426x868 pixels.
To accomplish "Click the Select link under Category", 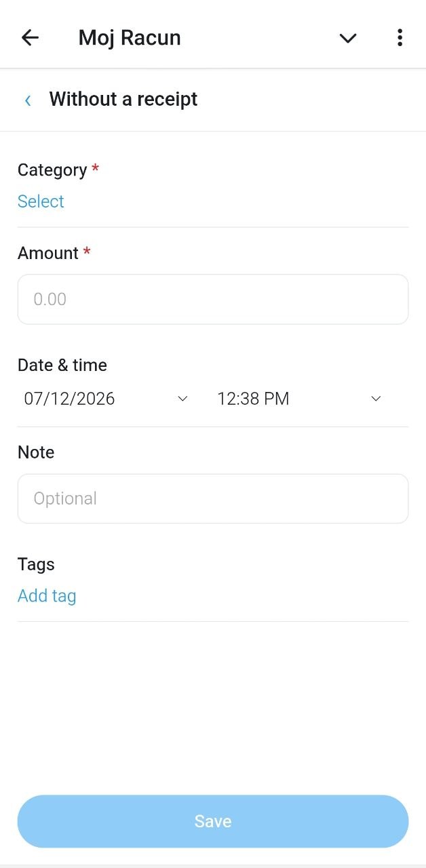I will click(x=41, y=201).
